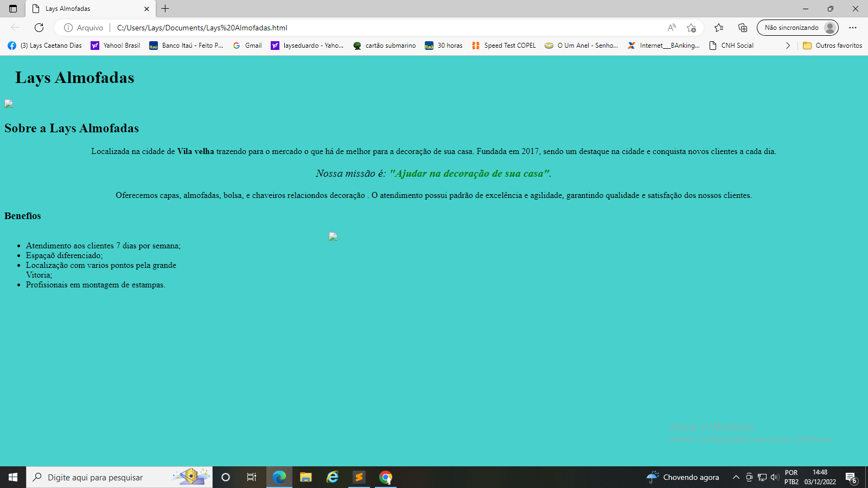Click the broken image below the page title
868x488 pixels.
pyautogui.click(x=9, y=104)
